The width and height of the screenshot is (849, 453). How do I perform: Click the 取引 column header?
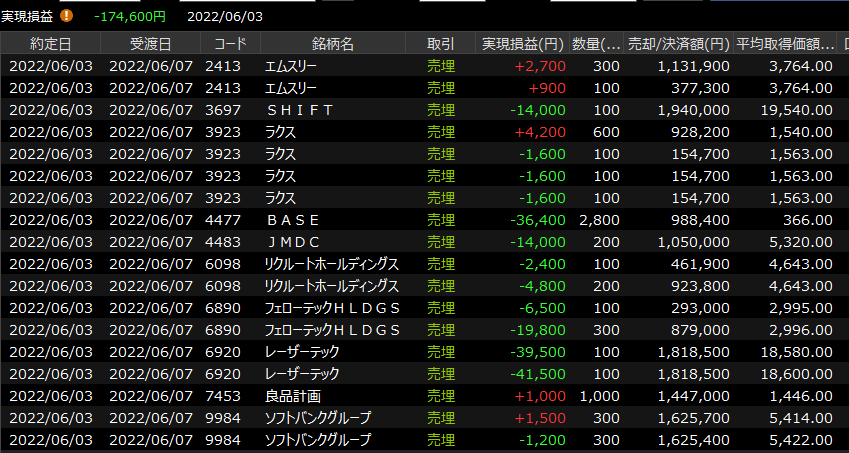tap(440, 44)
